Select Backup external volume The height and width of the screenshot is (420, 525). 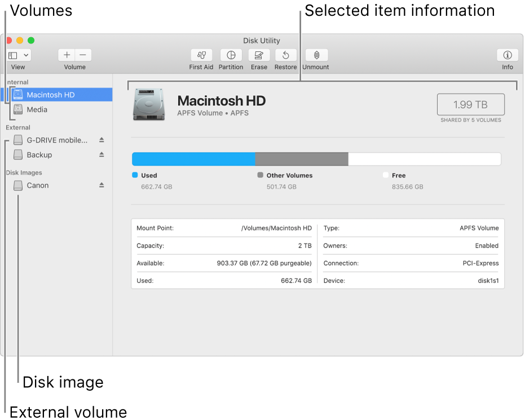(56, 154)
